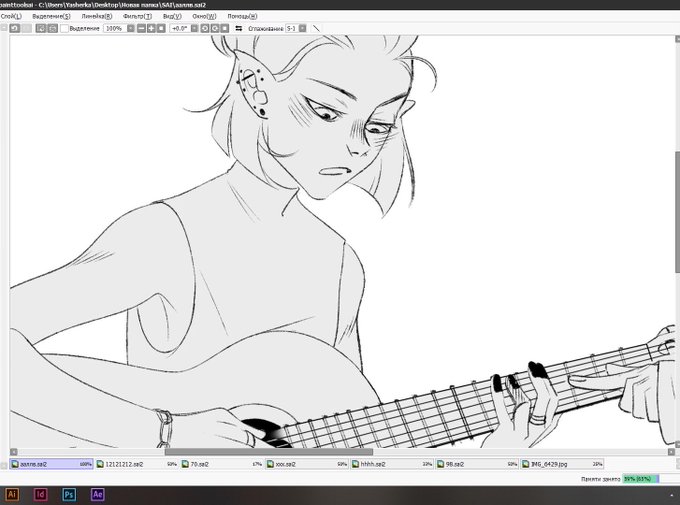Rotate canvas counterclockwise icon

click(x=205, y=28)
